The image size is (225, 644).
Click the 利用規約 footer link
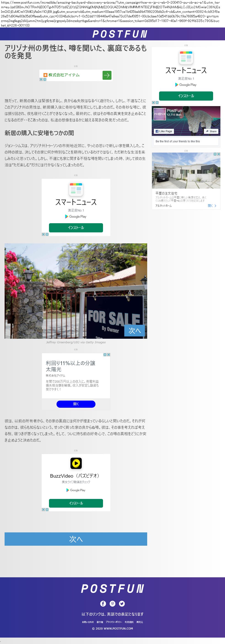click(129, 622)
